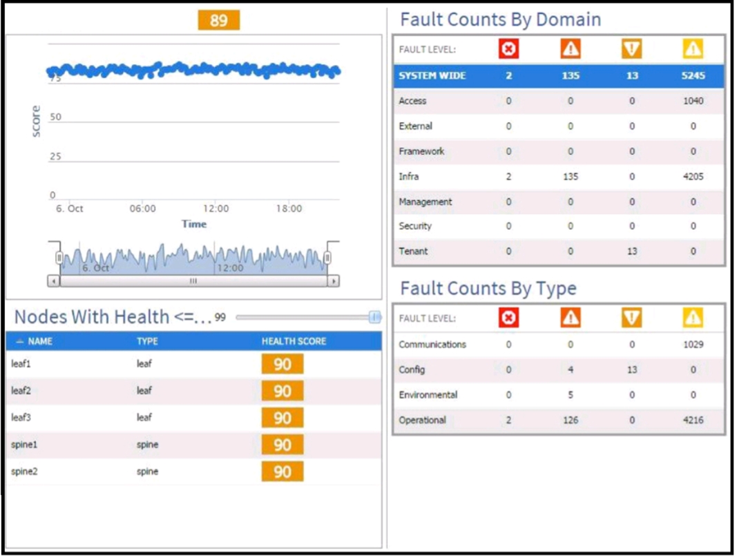Sort nodes by the TYPE column header

[x=148, y=341]
